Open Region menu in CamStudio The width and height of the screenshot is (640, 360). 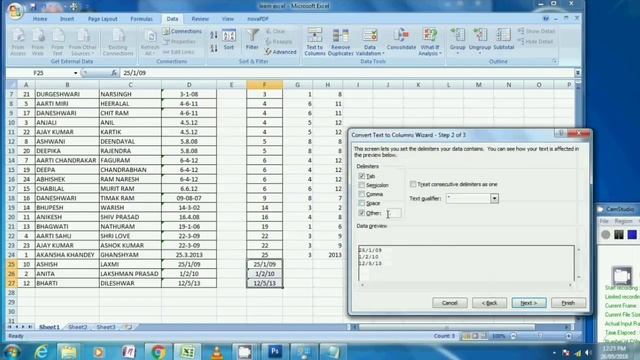(623, 221)
